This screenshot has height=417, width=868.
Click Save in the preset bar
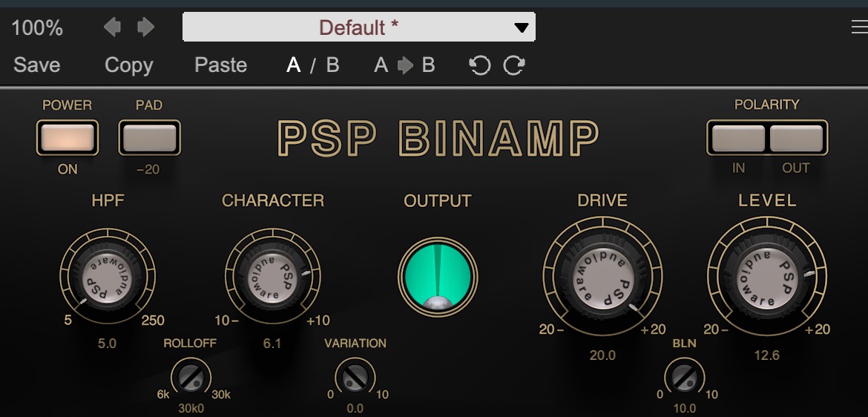[x=36, y=65]
